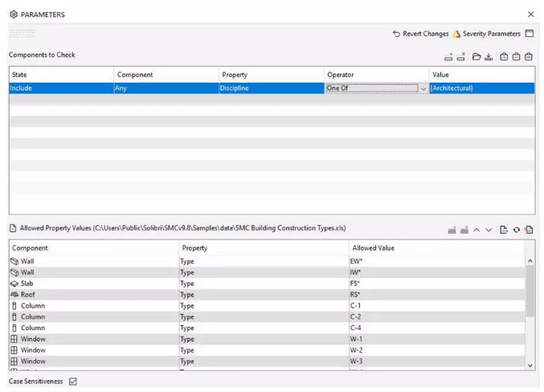
Task: Select the Discipline property cell
Action: 272,88
